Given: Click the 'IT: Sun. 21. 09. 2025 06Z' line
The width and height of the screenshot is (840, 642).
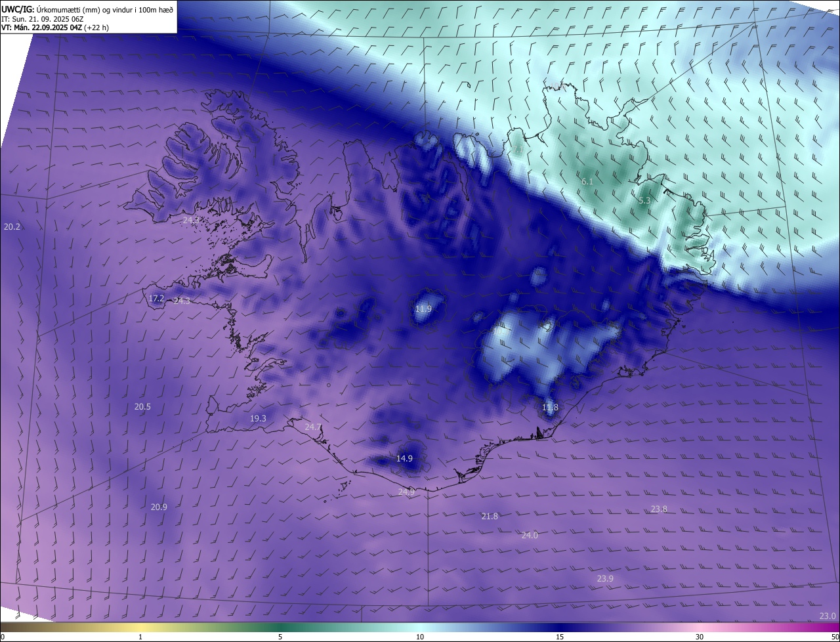Looking at the screenshot, I should pyautogui.click(x=42, y=18).
